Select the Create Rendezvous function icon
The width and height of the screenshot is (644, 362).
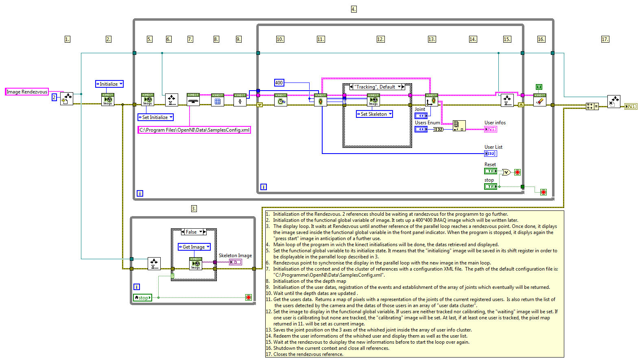67,99
